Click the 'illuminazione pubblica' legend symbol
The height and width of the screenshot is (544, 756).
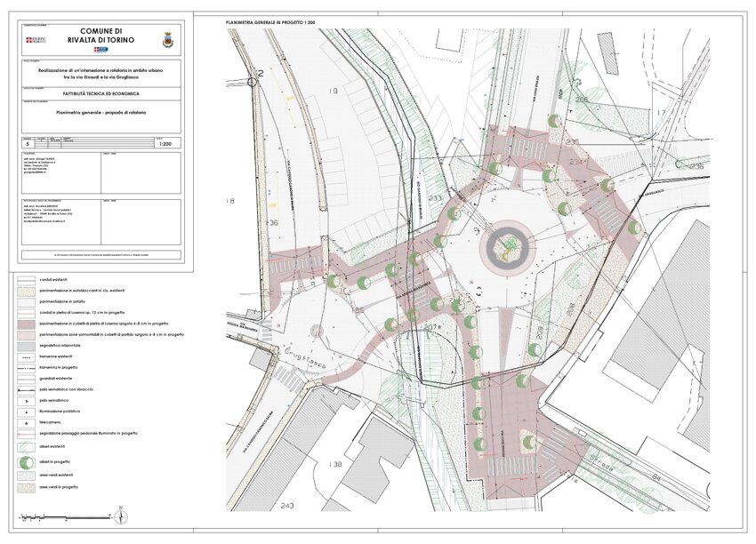coord(27,412)
